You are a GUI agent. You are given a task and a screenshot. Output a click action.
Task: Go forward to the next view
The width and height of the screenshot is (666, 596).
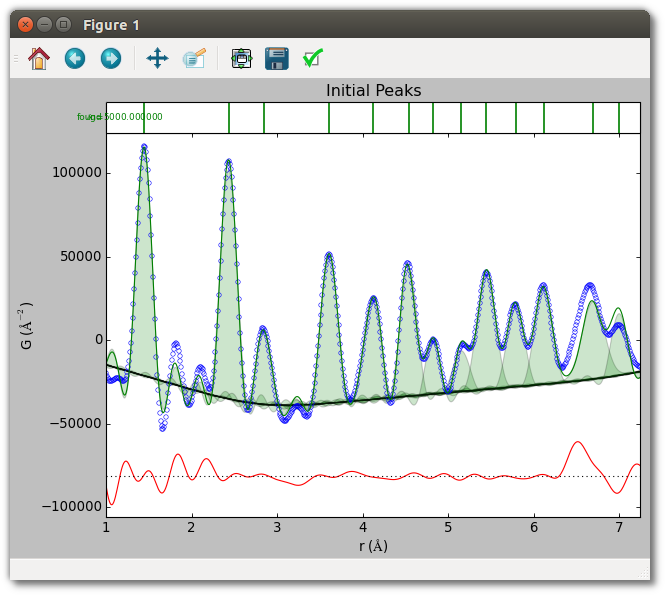point(111,58)
